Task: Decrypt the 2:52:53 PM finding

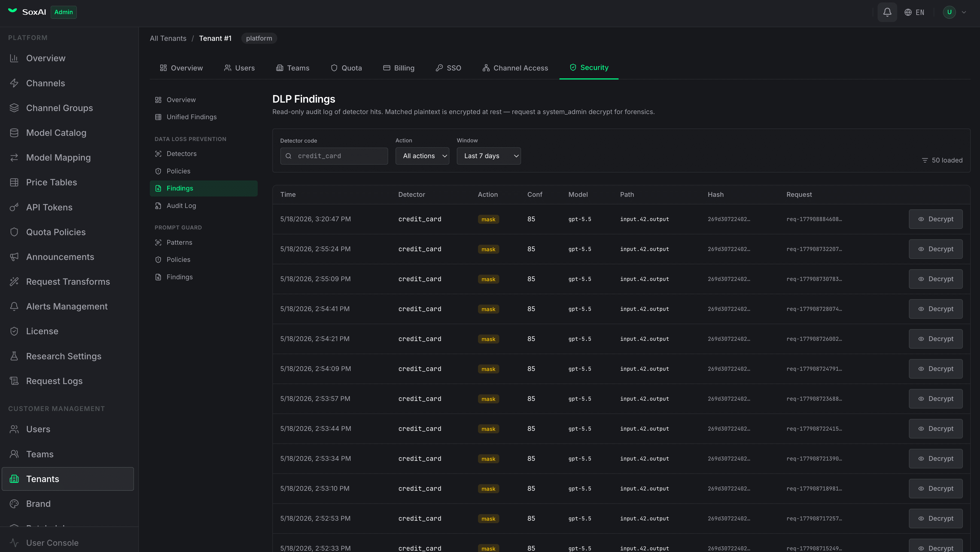Action: point(936,519)
